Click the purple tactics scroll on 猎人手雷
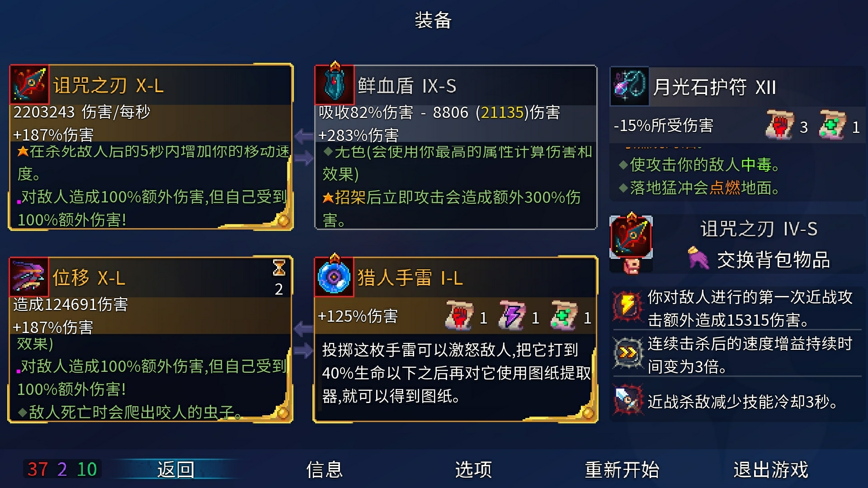 [512, 315]
